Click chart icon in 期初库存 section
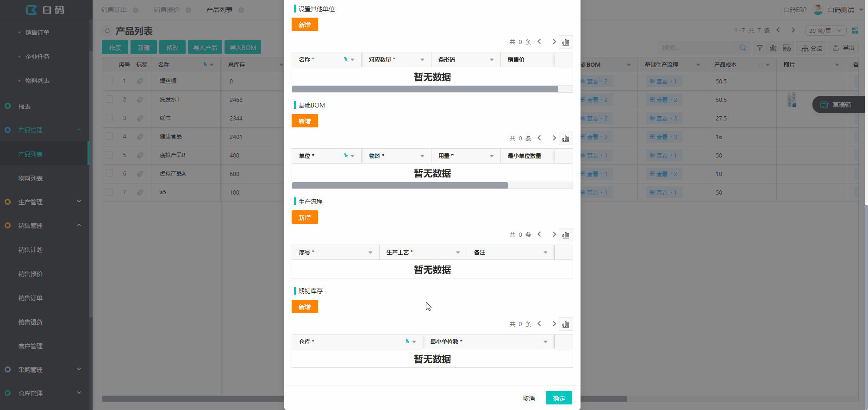The image size is (868, 410). tap(566, 324)
